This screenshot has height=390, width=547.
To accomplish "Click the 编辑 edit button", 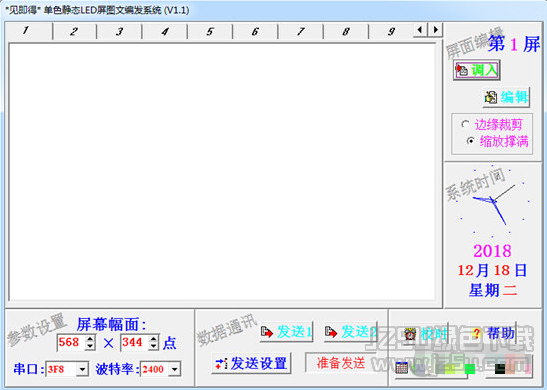I will point(507,97).
